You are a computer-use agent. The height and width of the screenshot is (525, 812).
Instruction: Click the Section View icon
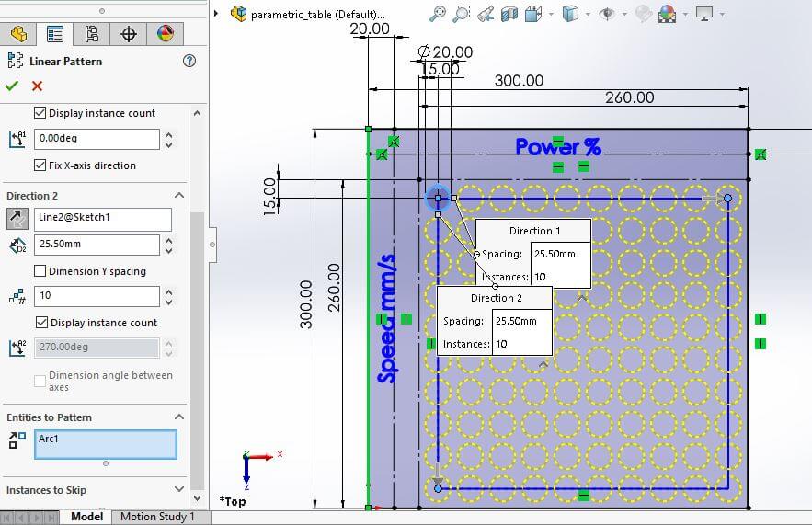pyautogui.click(x=509, y=14)
